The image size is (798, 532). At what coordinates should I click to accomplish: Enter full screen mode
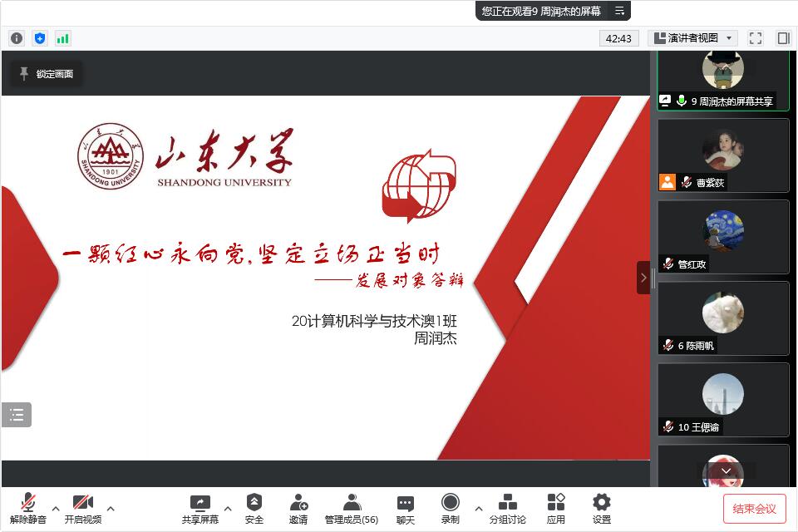755,38
